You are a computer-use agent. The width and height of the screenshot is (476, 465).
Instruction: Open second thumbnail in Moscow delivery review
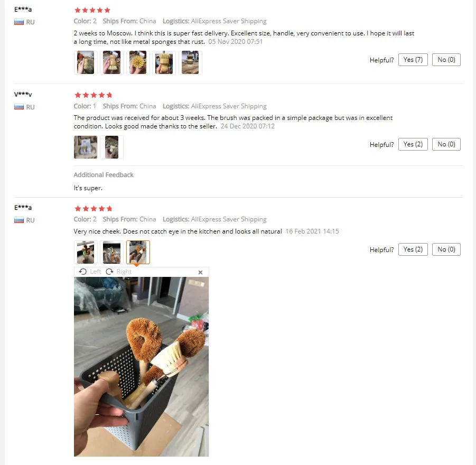point(111,62)
